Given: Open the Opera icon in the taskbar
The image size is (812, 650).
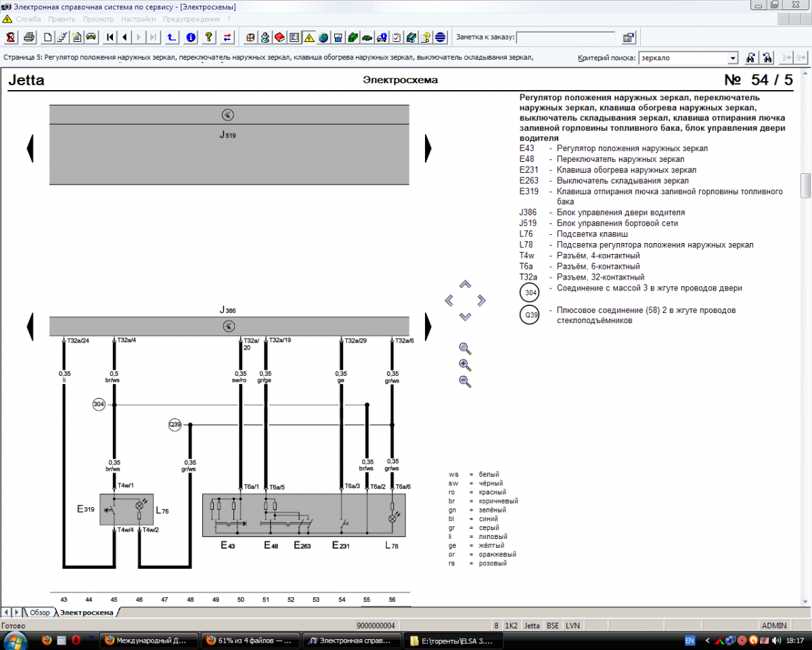Looking at the screenshot, I should [76, 640].
